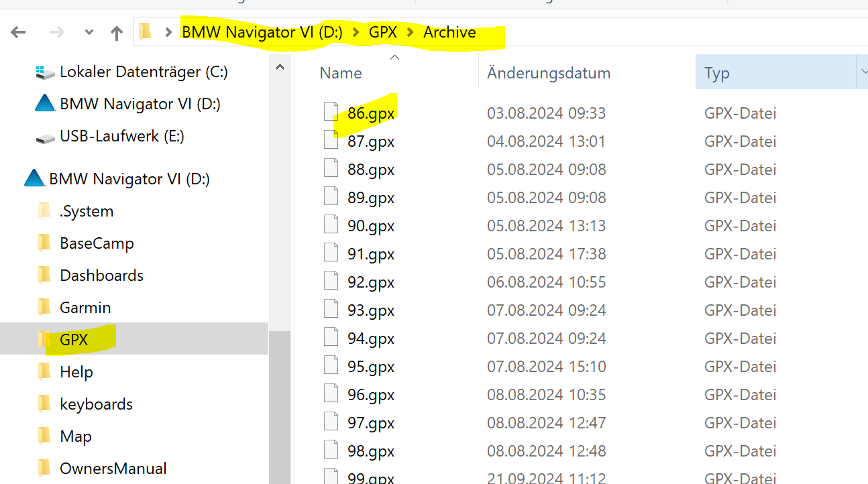Open the Map folder in the sidebar
Image resolution: width=868 pixels, height=484 pixels.
pos(75,436)
